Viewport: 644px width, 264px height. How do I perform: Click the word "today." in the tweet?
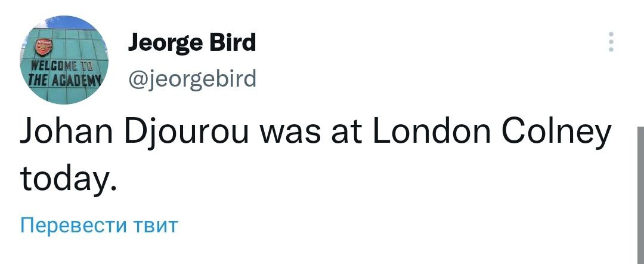(x=67, y=177)
